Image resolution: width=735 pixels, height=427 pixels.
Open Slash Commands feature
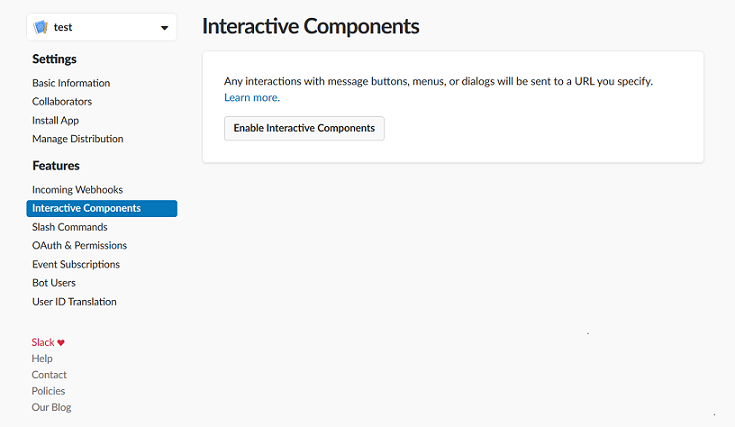[x=70, y=227]
